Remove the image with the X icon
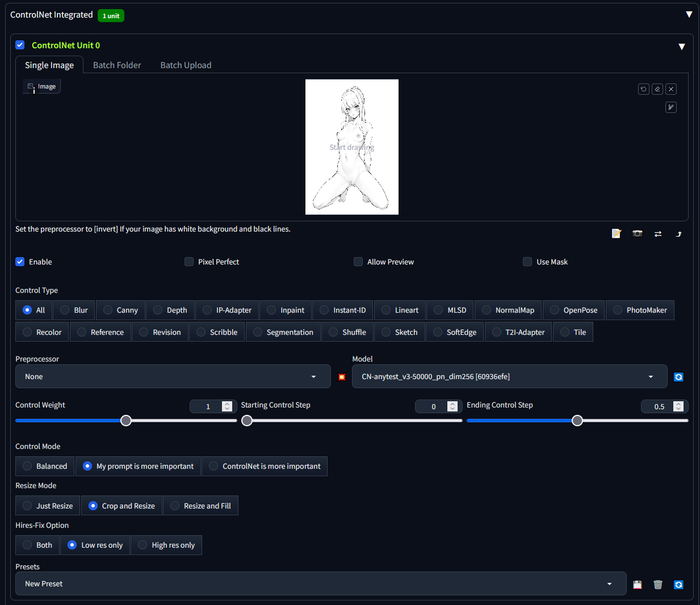700x605 pixels. click(671, 89)
